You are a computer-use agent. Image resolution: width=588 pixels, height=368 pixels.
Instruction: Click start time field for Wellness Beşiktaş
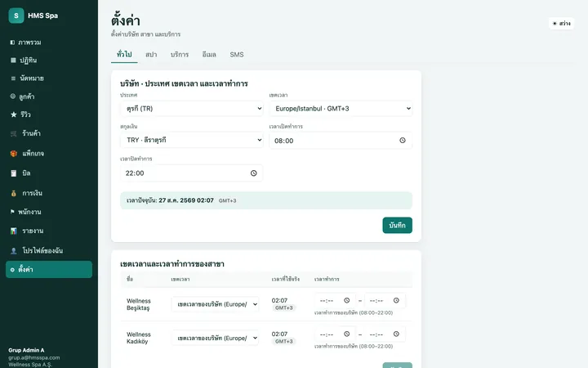tap(335, 300)
